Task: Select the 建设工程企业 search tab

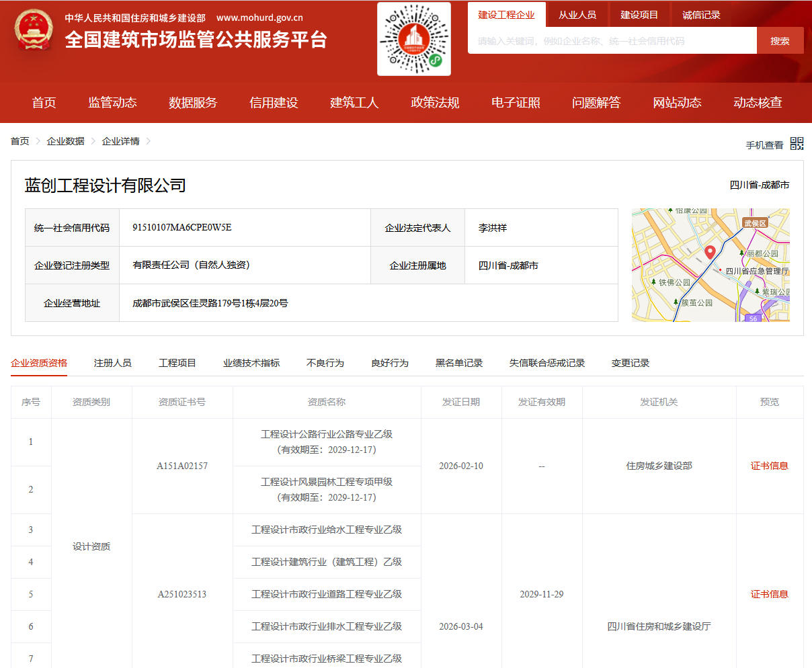Action: 507,15
